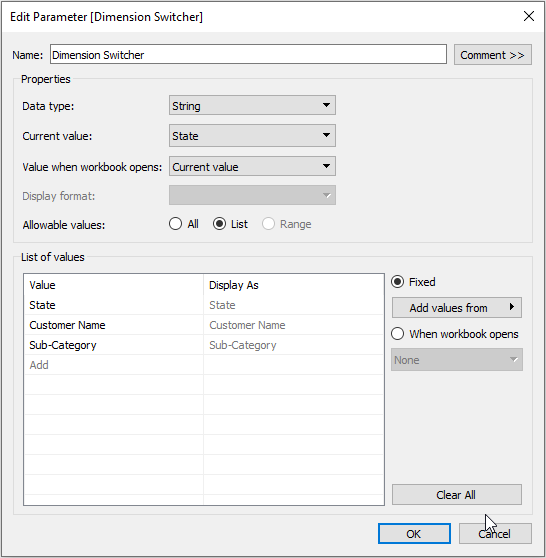Close the Edit Parameter dialog
Viewport: 546px width, 558px height.
click(x=529, y=16)
